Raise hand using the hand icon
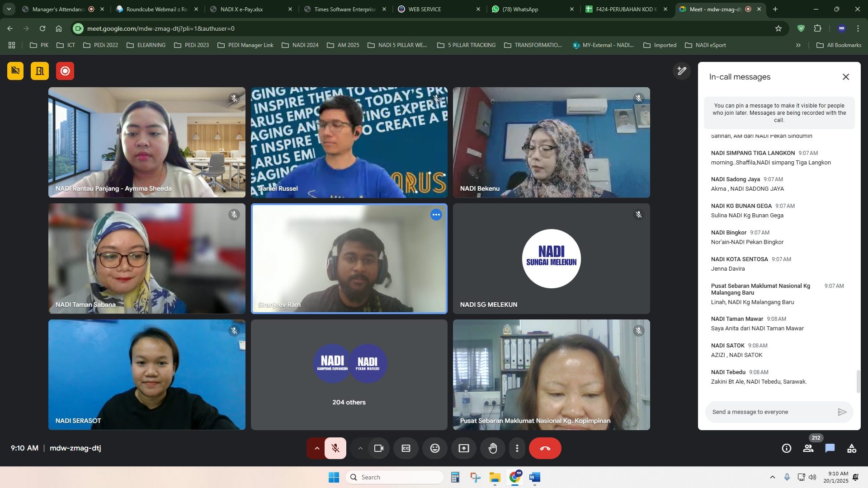868x488 pixels. tap(493, 448)
